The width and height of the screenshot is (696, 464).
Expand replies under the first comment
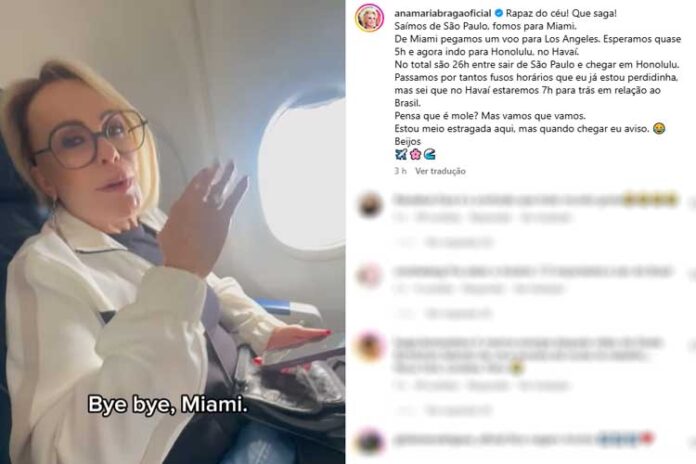459,242
